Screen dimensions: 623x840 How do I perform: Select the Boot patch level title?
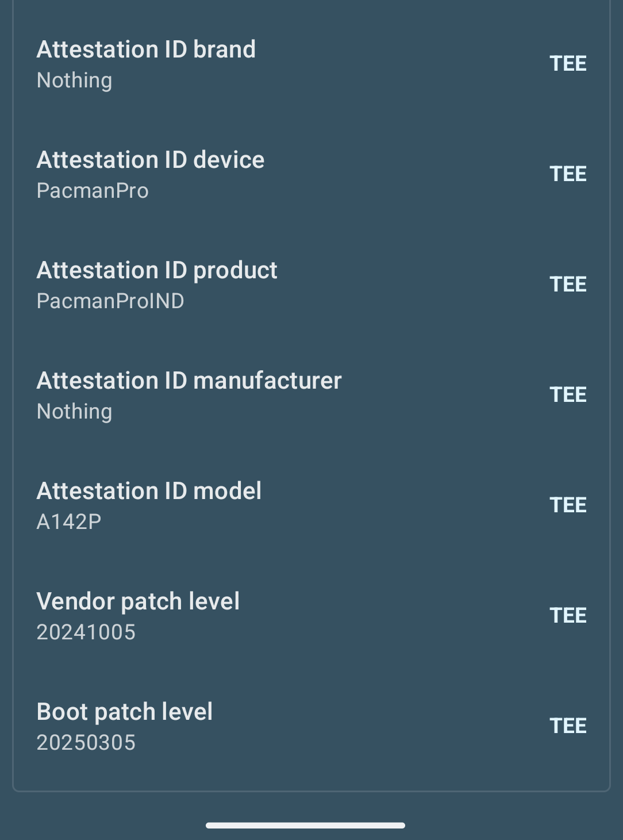(x=125, y=712)
